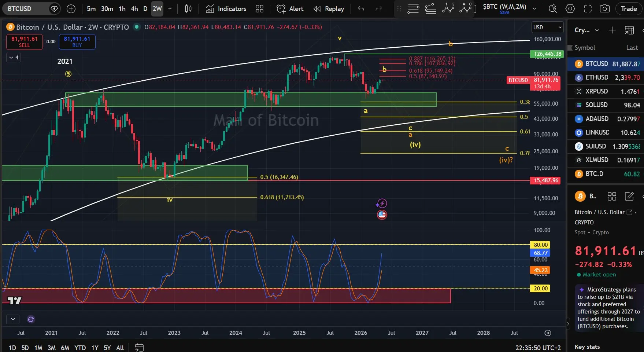Click the US flag economic event marker
The height and width of the screenshot is (352, 644).
pos(382,215)
